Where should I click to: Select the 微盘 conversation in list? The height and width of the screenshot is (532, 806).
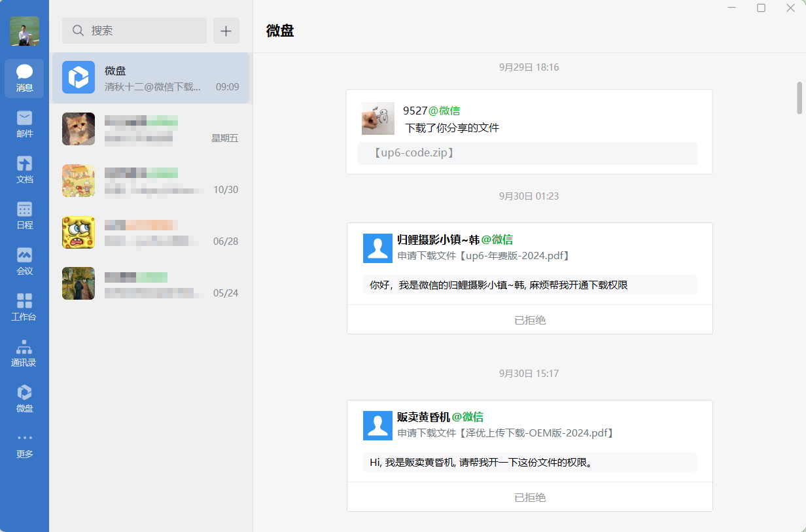coord(150,78)
